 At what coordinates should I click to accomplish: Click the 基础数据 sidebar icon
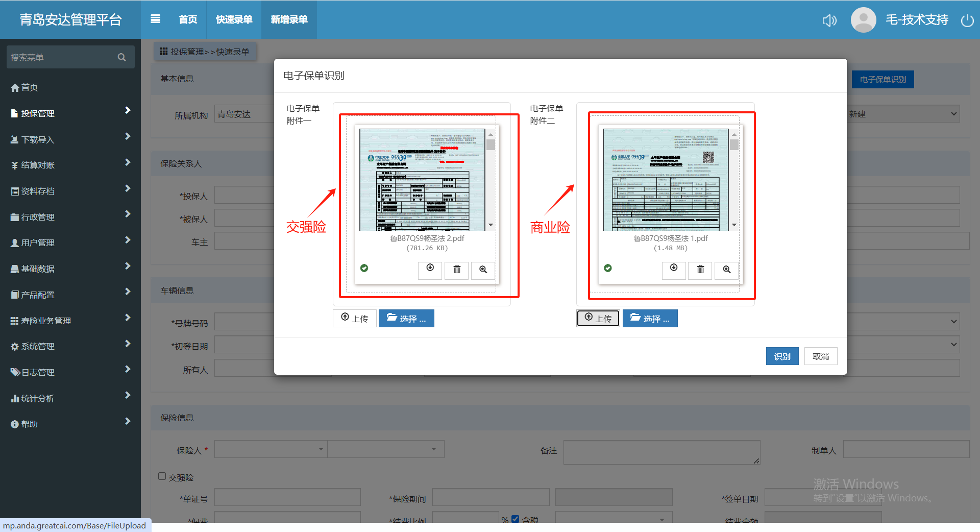coord(15,269)
